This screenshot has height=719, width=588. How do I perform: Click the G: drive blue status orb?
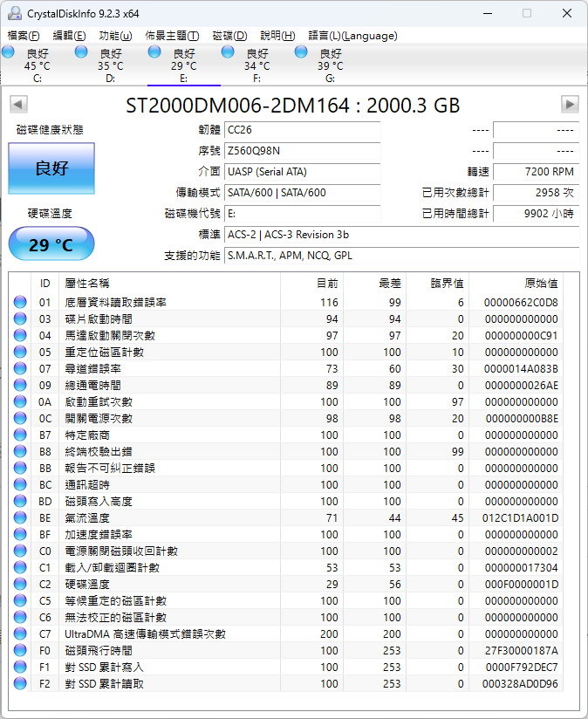301,51
